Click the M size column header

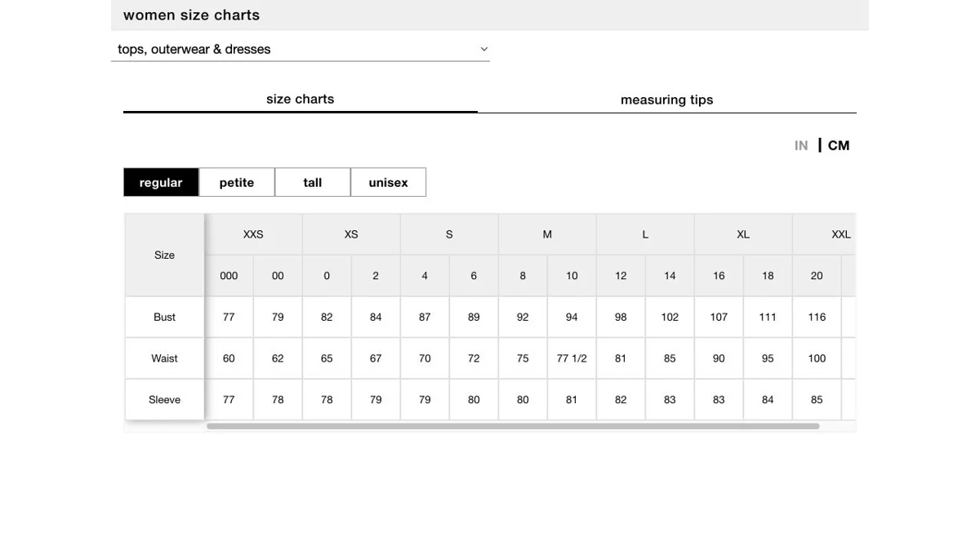point(547,234)
